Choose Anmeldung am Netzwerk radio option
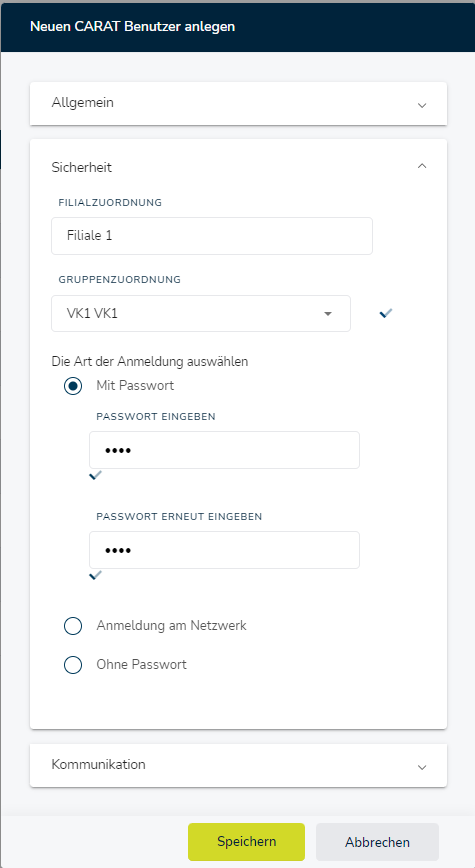Viewport: 475px width, 868px height. point(73,626)
